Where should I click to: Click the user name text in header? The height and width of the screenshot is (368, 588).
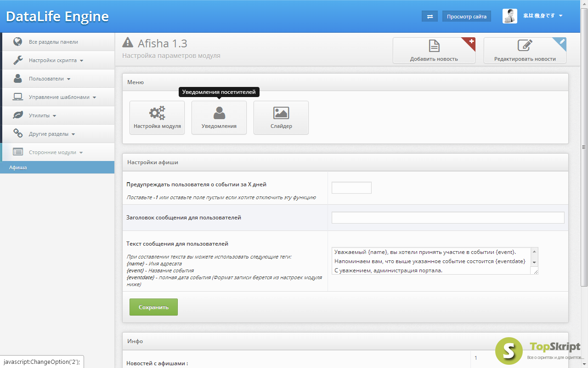[x=539, y=16]
